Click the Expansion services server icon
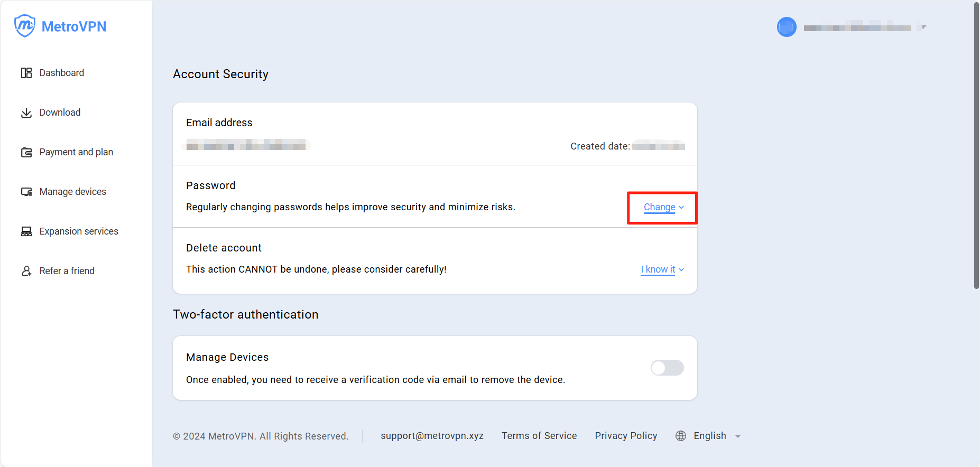This screenshot has height=467, width=980. point(26,231)
